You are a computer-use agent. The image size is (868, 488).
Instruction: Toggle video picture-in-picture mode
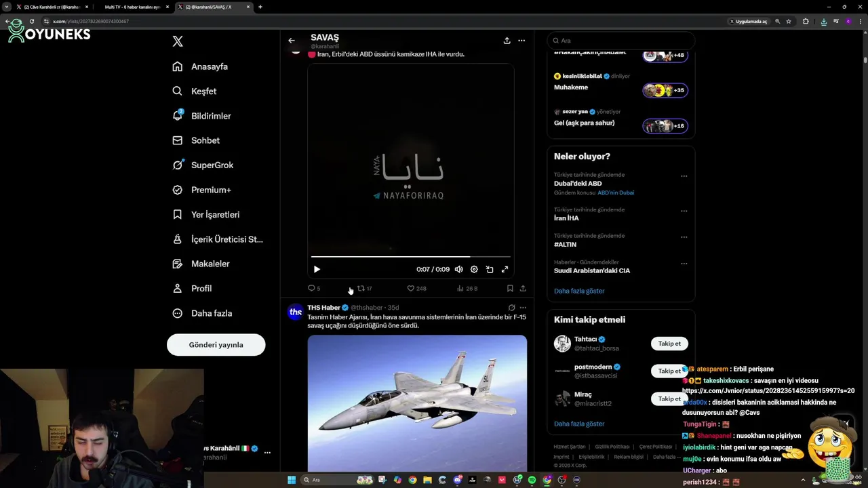pos(490,269)
